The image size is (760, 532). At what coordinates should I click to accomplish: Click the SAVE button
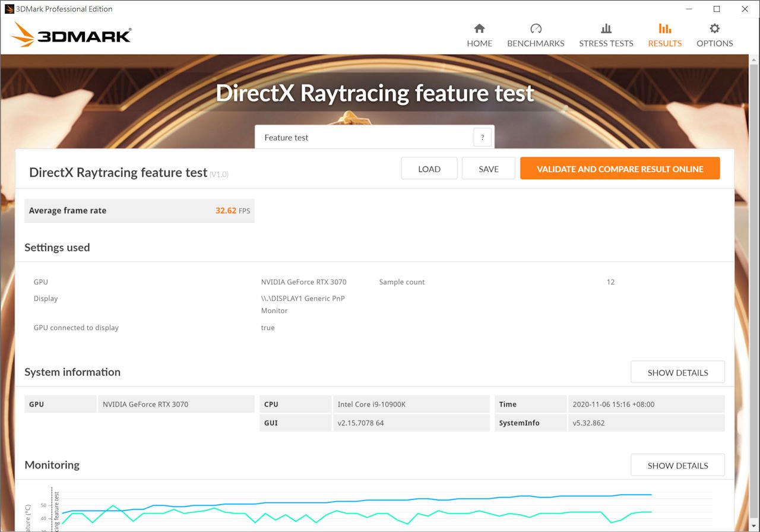pyautogui.click(x=489, y=169)
